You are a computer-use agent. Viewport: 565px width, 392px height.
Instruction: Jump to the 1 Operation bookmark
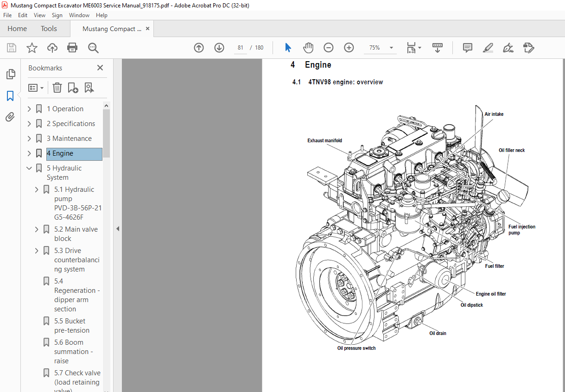pos(65,109)
